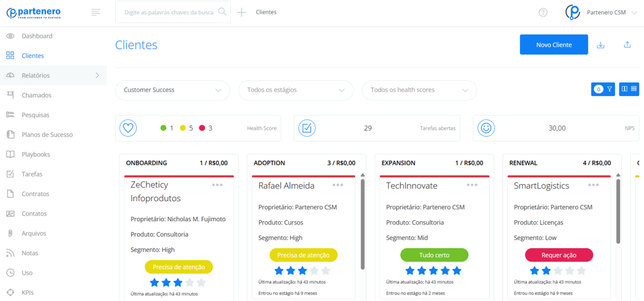The width and height of the screenshot is (644, 301).
Task: Open filter button showing 0 filters
Action: (603, 89)
